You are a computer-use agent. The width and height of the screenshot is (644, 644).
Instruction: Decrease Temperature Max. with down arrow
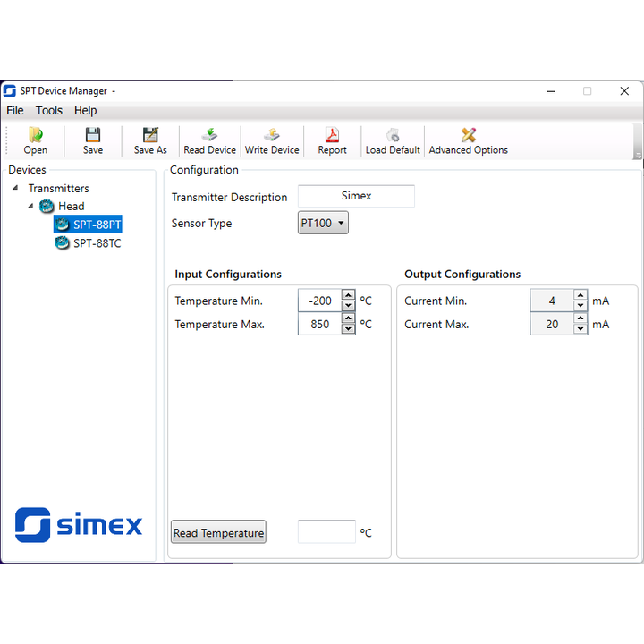coord(348,329)
